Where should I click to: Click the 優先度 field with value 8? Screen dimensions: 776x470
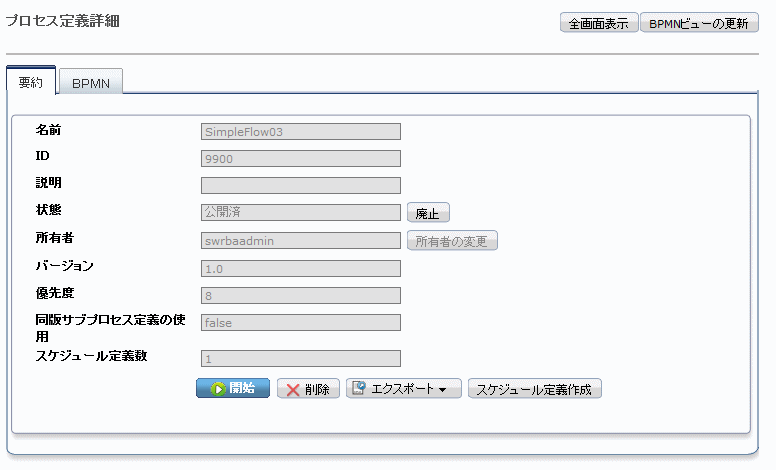(300, 295)
